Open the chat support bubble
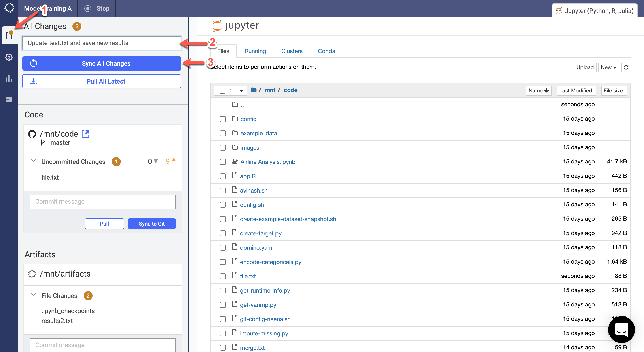Image resolution: width=644 pixels, height=352 pixels. (x=621, y=329)
